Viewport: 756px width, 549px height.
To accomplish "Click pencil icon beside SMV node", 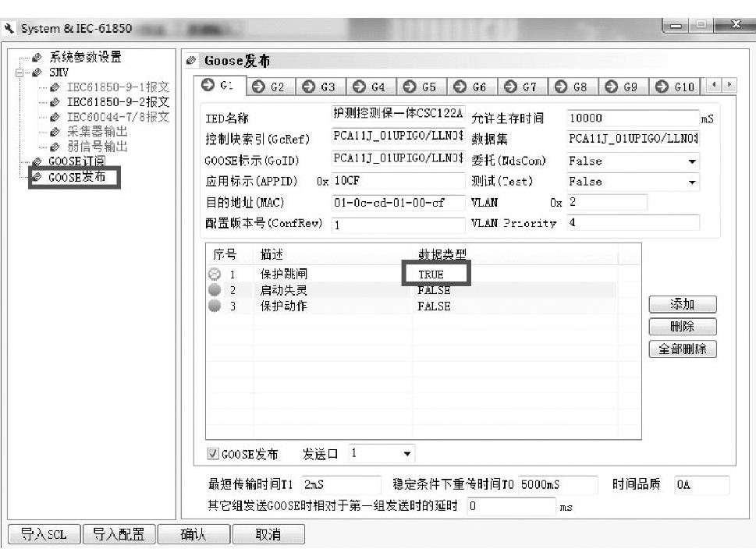I will (37, 73).
